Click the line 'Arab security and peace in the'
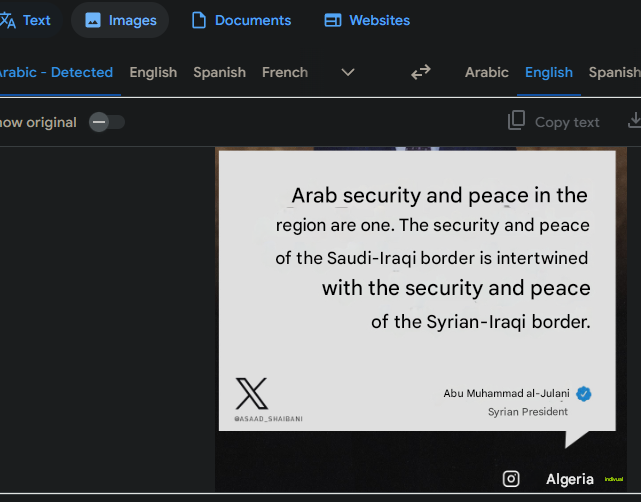 (x=439, y=195)
